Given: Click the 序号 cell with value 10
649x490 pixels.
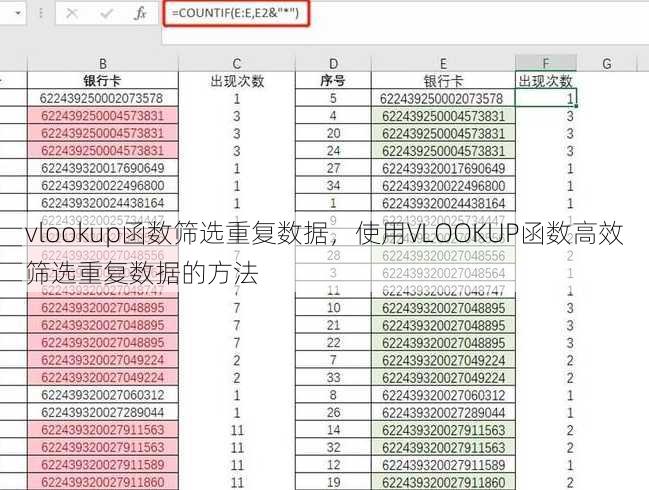Looking at the screenshot, I should click(x=333, y=307).
